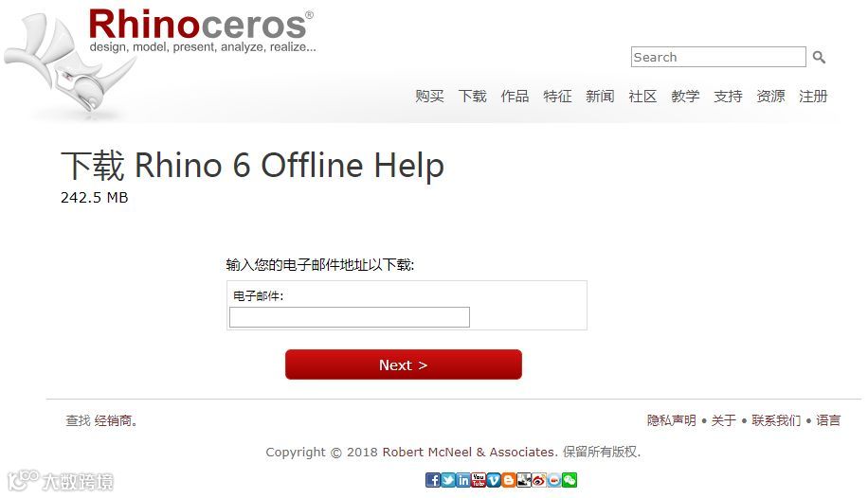Open the Twitter bird icon
This screenshot has height=498, width=868.
448,480
